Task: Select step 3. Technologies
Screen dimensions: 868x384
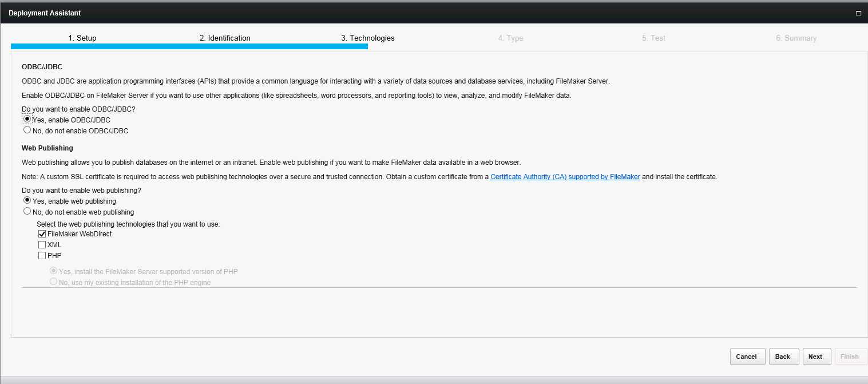Action: point(368,38)
